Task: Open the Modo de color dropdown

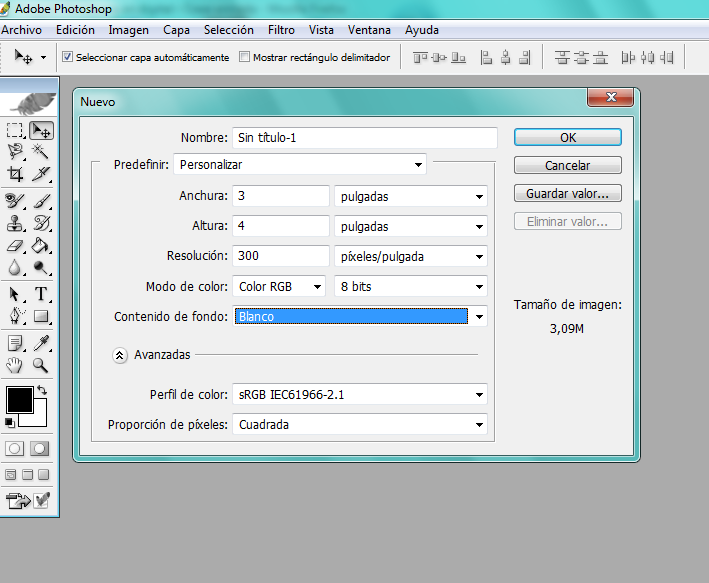Action: pyautogui.click(x=279, y=286)
